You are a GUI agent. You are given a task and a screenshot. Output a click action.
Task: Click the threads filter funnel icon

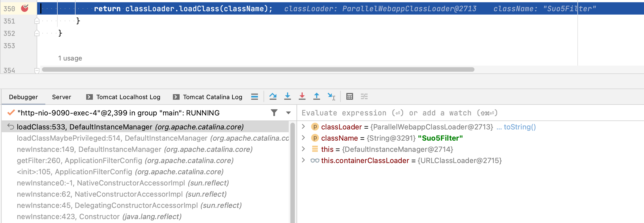coord(274,113)
